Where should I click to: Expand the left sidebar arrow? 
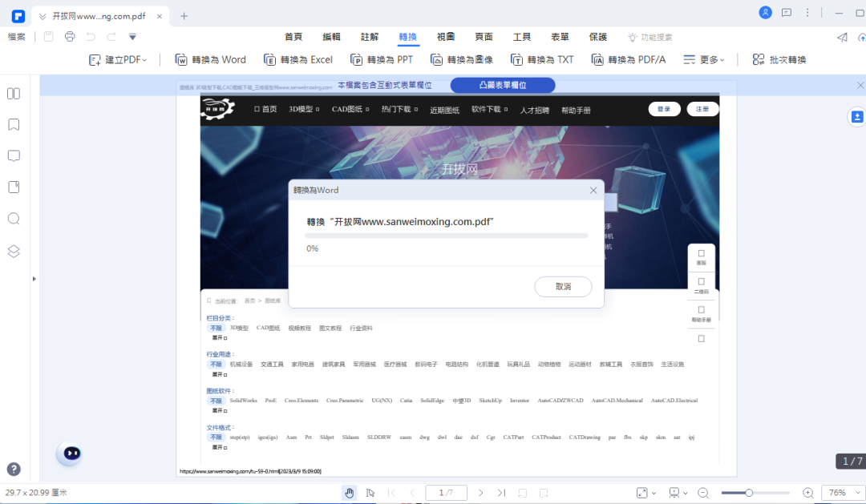point(34,279)
